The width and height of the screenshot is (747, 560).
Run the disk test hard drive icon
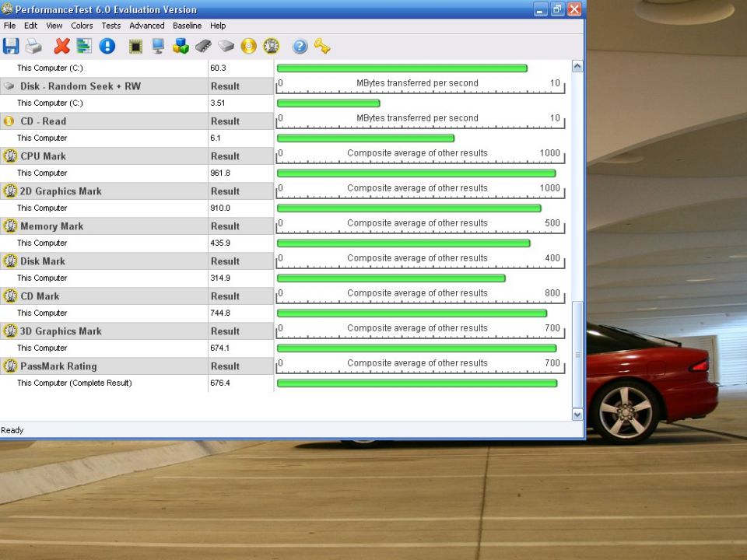click(226, 46)
